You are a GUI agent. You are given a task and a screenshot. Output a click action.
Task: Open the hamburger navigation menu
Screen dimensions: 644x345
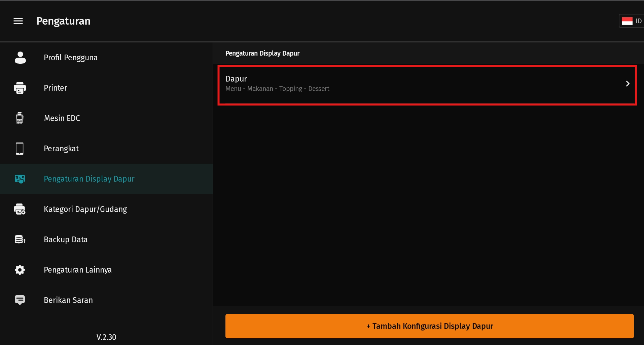point(18,21)
